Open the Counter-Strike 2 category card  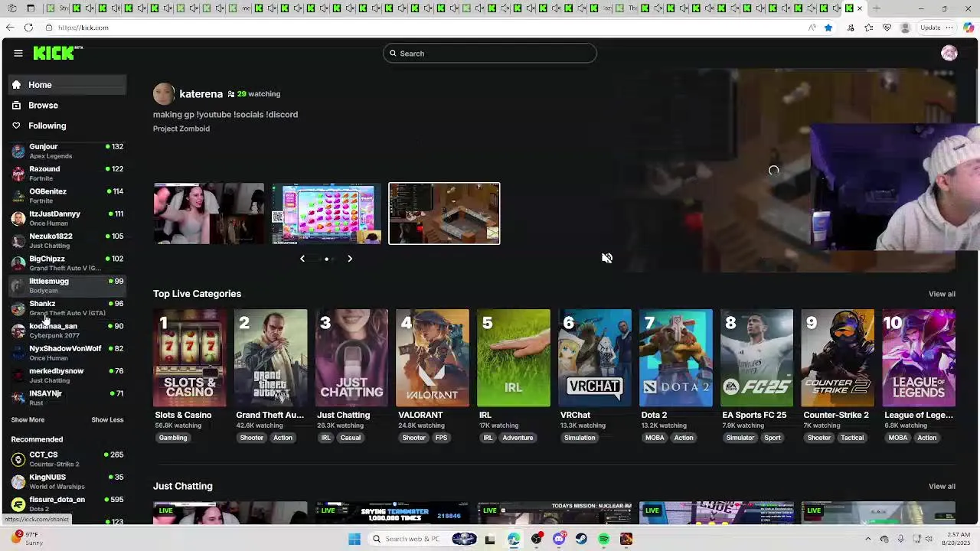click(838, 357)
